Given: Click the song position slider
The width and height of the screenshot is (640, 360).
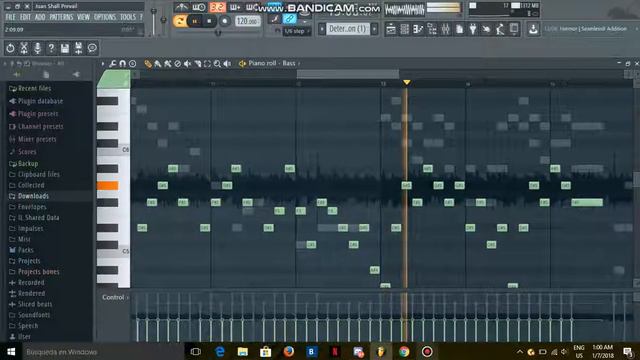Looking at the screenshot, I should tap(218, 33).
